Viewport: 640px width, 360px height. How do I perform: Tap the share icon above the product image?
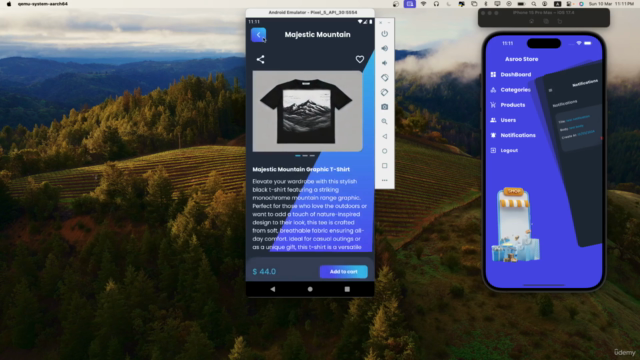(260, 60)
